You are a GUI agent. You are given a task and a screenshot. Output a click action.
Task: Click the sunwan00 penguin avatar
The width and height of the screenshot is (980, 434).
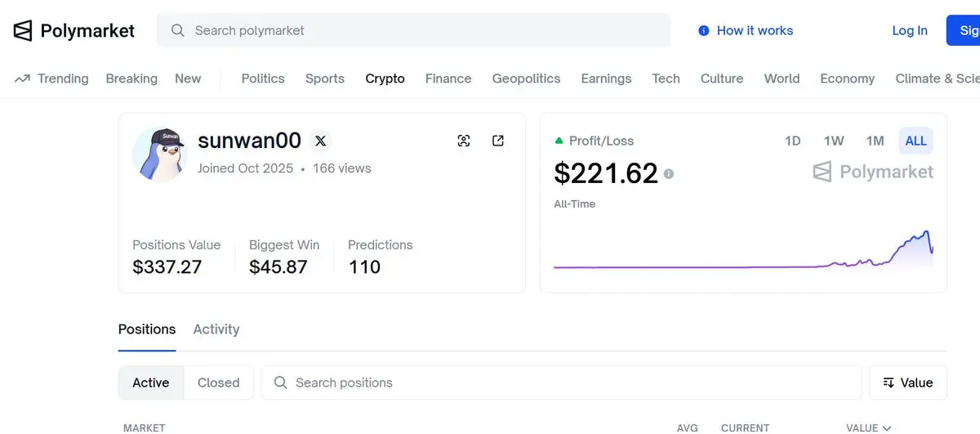(160, 154)
